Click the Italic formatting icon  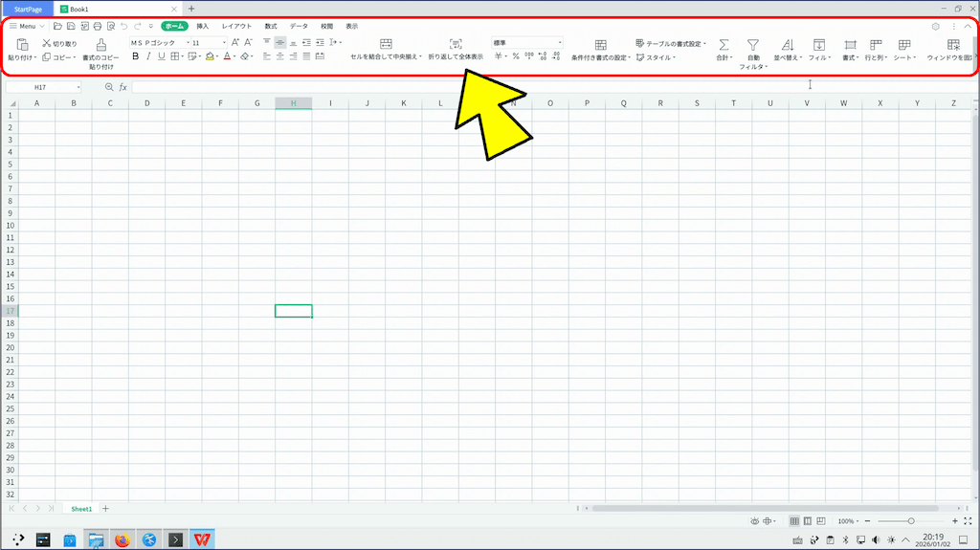pos(148,56)
